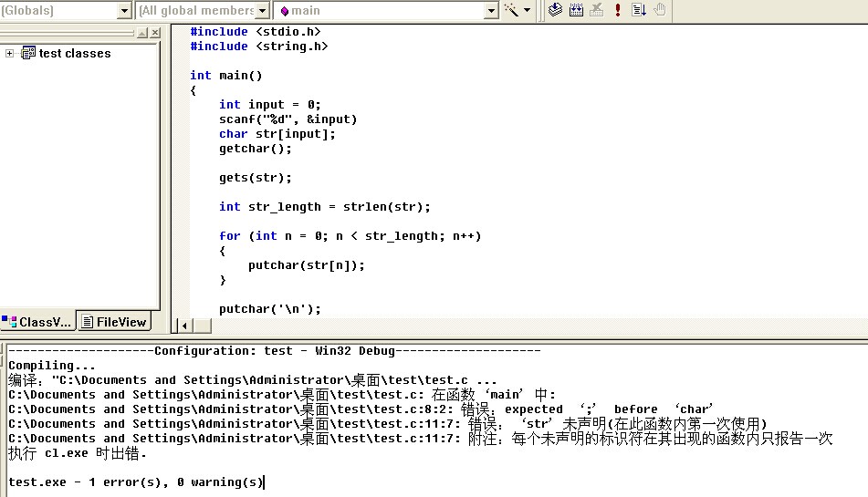Click the line '#include <stdio.h>'
The width and height of the screenshot is (868, 497).
pyautogui.click(x=256, y=32)
